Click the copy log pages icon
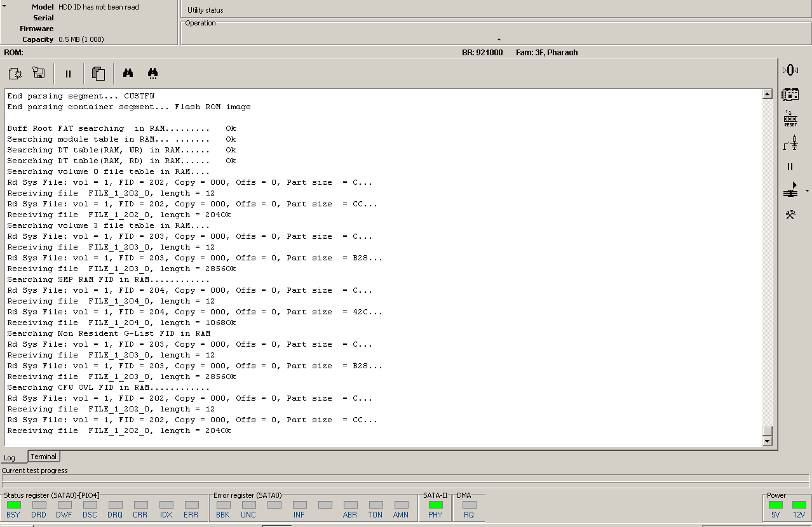Screen dimensions: 812x527 click(x=98, y=74)
